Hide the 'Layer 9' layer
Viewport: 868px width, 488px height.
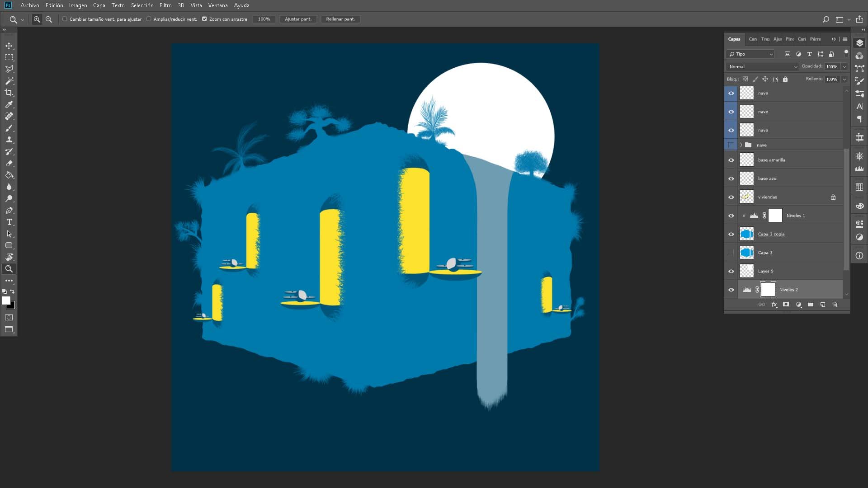pos(731,271)
